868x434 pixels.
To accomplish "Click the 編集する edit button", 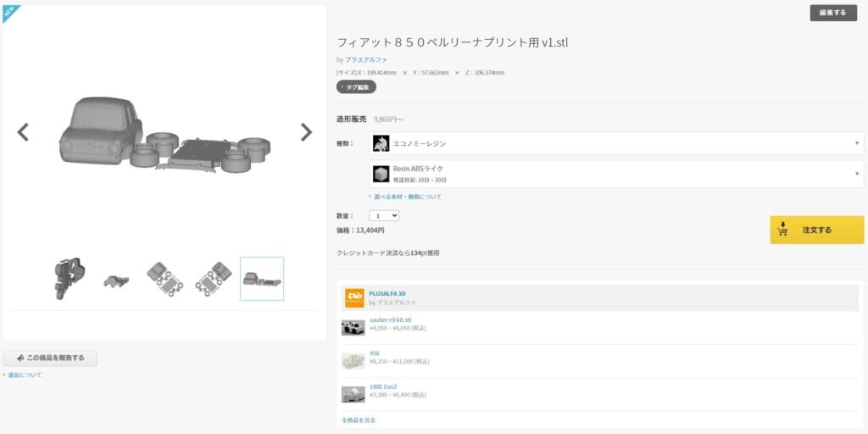I will point(833,13).
